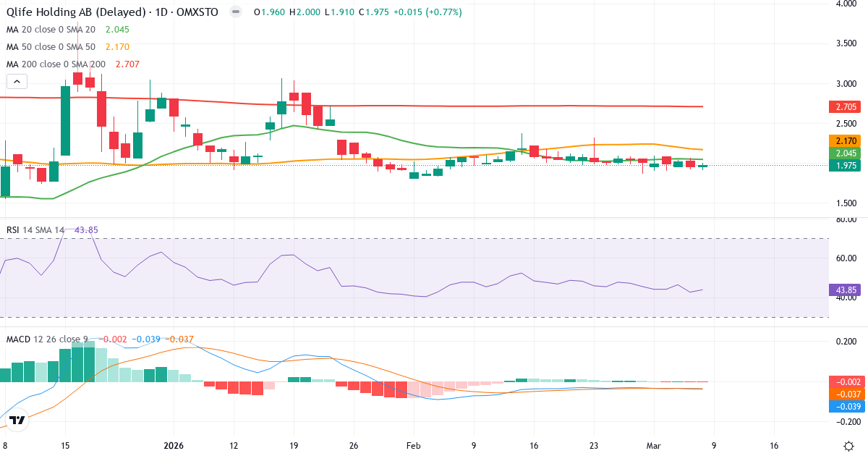868x456 pixels.
Task: Collapse the indicator legend with the chevron
Action: [x=16, y=81]
